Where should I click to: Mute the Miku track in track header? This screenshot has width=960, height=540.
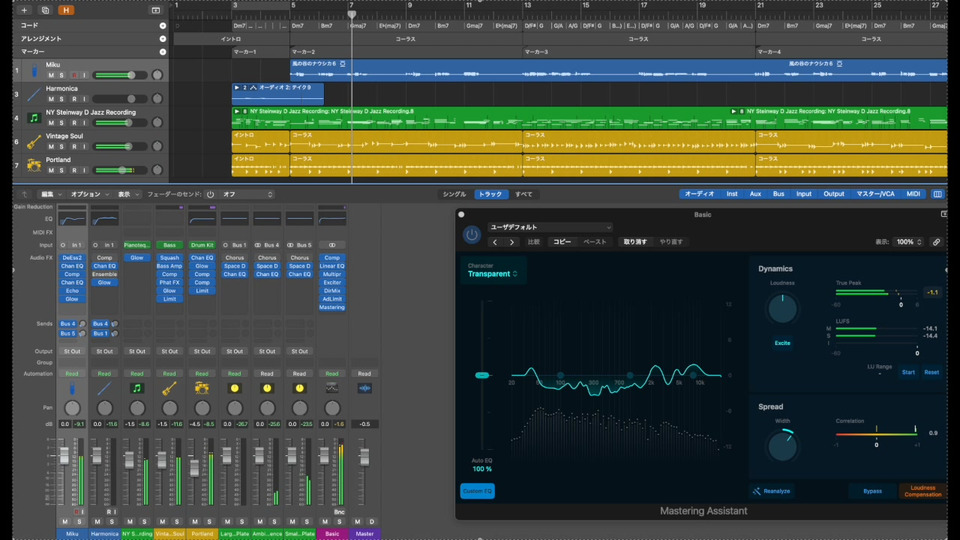[x=51, y=75]
